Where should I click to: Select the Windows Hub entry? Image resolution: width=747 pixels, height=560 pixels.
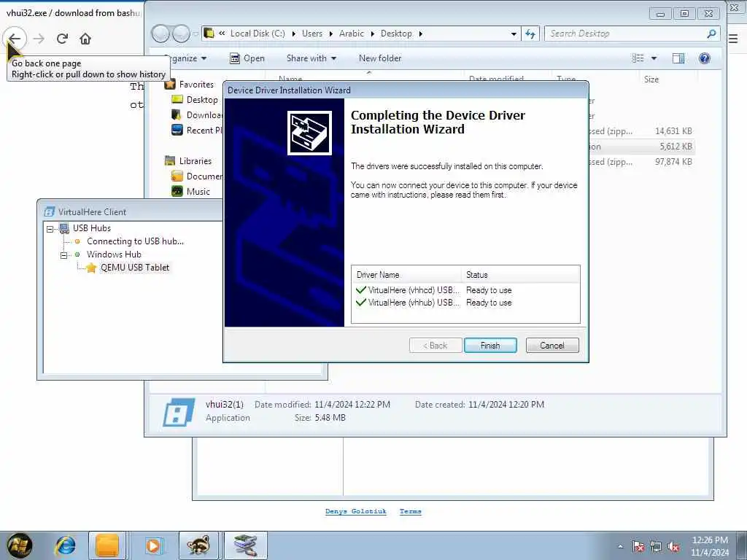(x=114, y=254)
